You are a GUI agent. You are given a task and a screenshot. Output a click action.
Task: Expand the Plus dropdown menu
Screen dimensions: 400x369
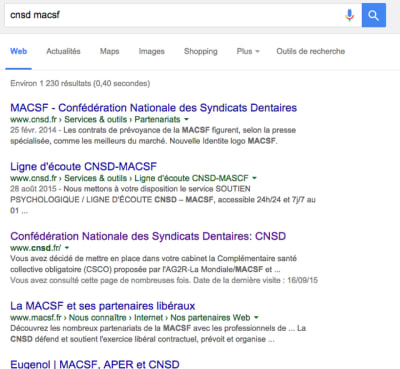coord(248,51)
